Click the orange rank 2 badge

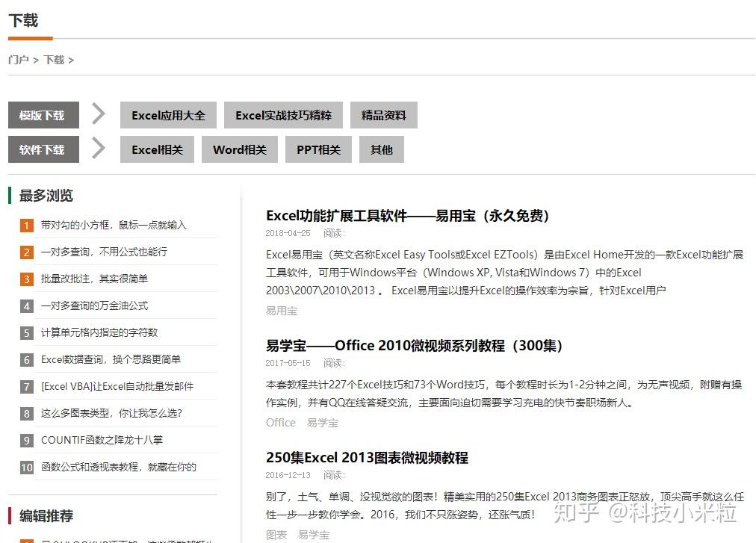point(26,252)
